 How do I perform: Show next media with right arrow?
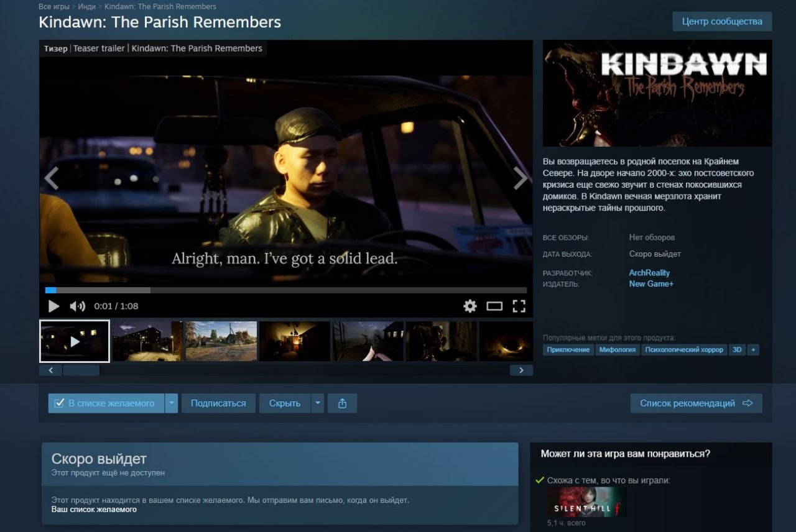click(x=521, y=178)
